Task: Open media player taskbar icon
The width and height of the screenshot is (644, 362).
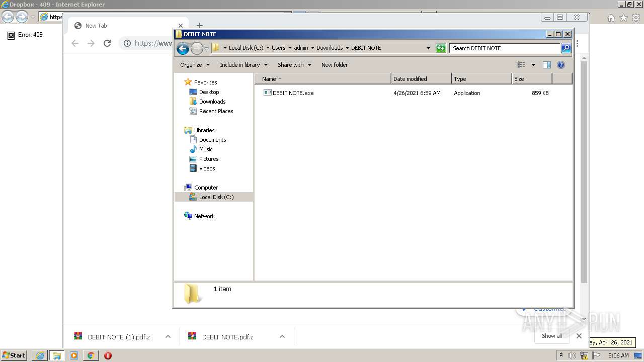Action: tap(74, 355)
